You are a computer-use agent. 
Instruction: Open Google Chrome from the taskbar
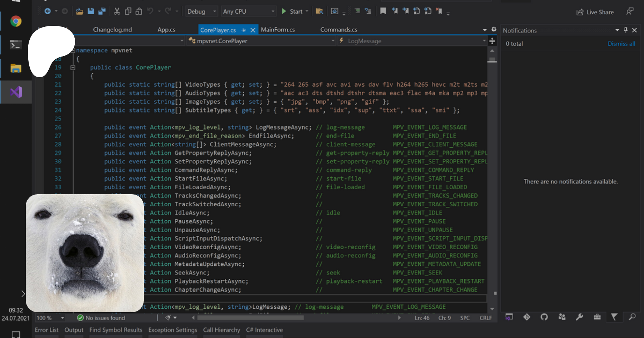point(16,21)
